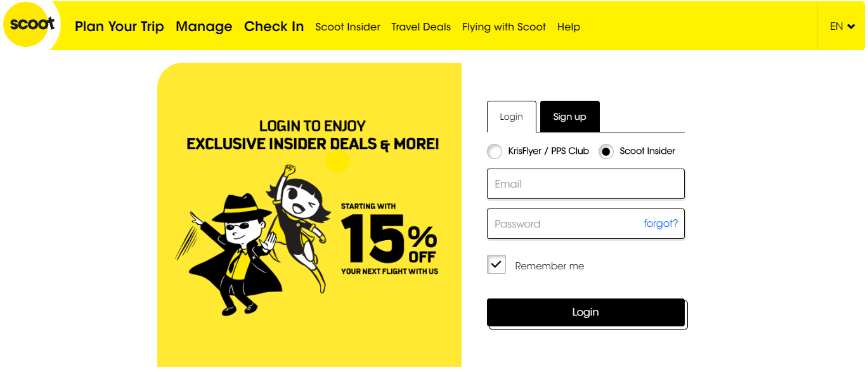Open the Travel Deals link

click(421, 27)
